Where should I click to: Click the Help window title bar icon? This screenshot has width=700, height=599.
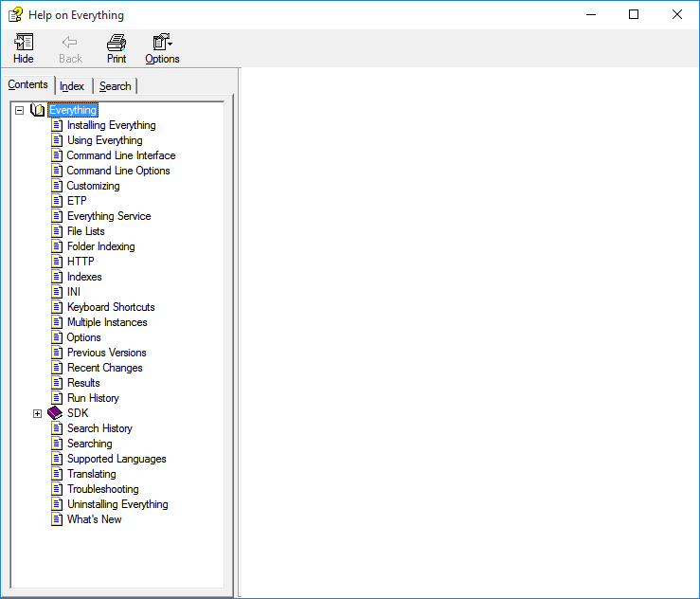pos(15,15)
